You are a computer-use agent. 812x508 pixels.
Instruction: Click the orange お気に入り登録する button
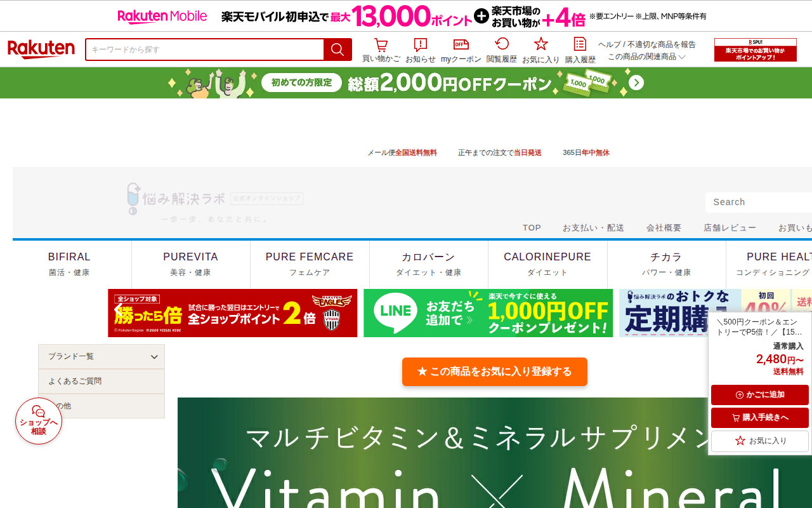point(495,371)
